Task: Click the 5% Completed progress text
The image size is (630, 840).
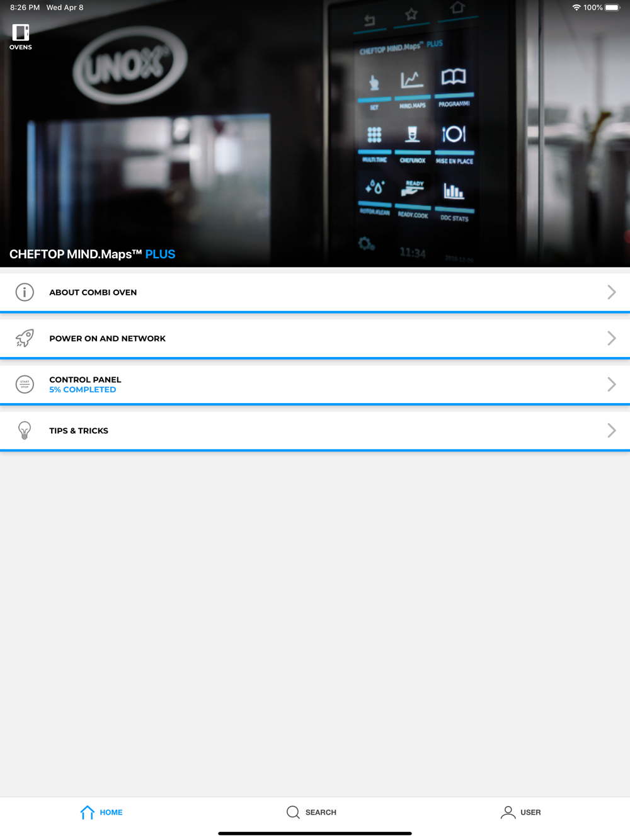Action: pyautogui.click(x=83, y=390)
